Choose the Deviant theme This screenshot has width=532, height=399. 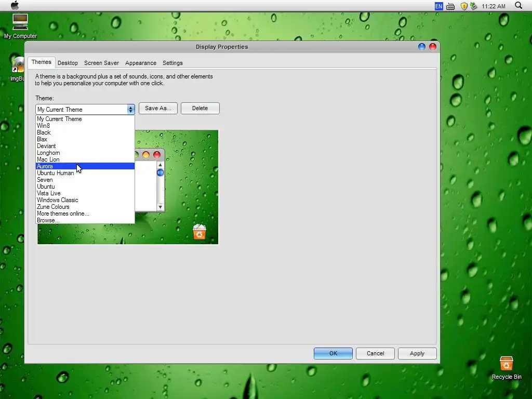[x=85, y=146]
